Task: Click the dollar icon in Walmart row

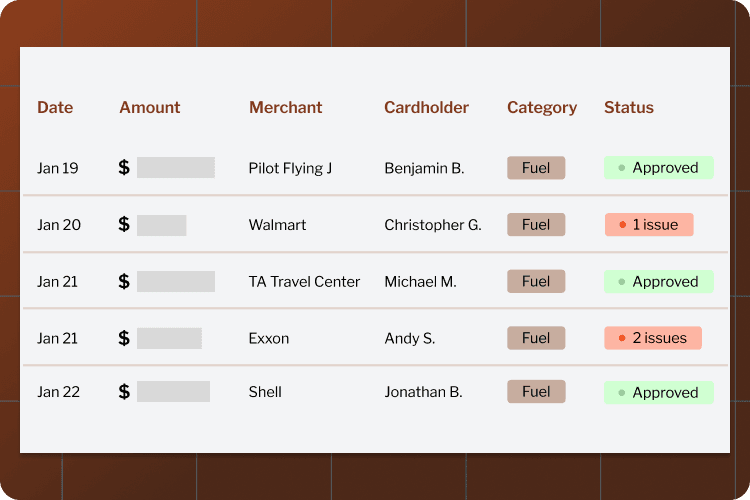Action: pos(124,225)
